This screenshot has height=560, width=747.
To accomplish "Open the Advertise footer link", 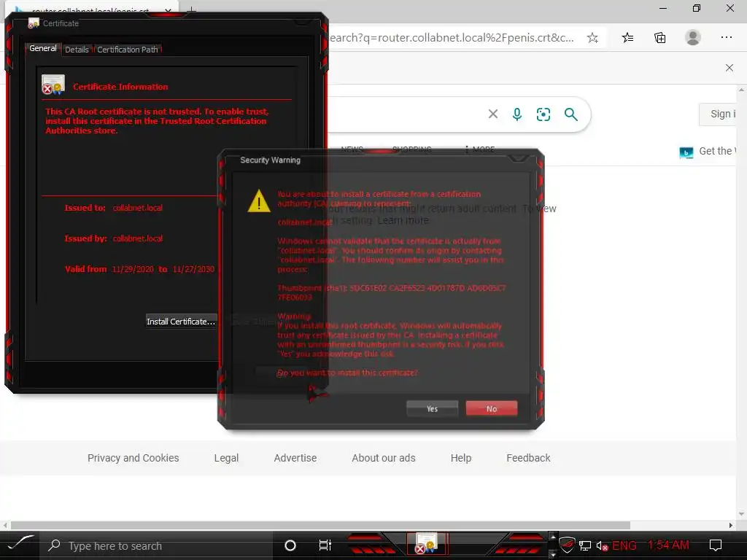I will point(295,458).
